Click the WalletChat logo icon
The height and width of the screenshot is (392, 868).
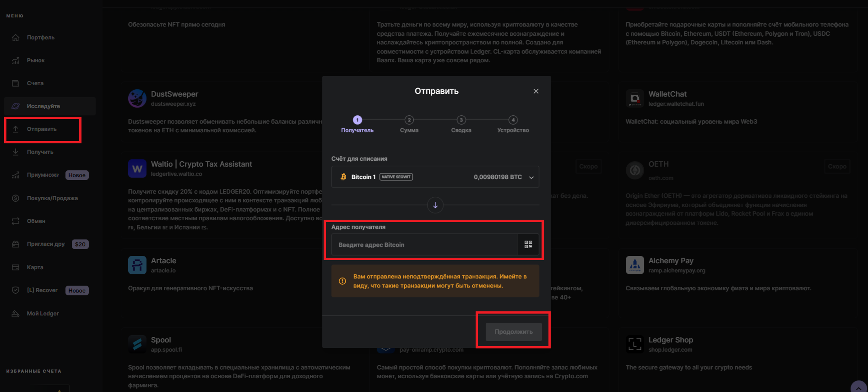[x=635, y=98]
